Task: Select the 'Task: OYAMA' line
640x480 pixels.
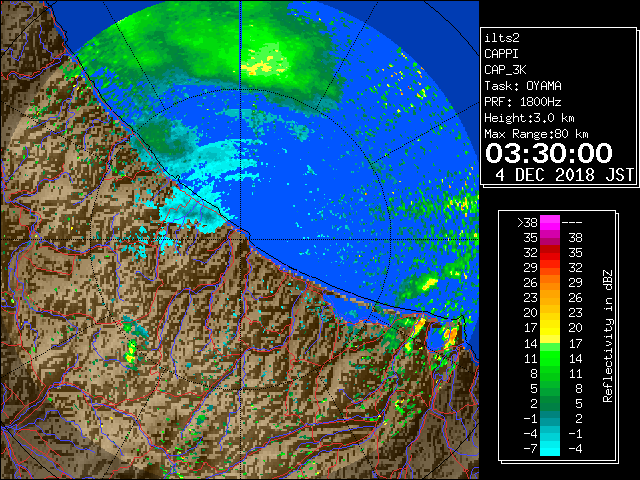Action: [523, 86]
